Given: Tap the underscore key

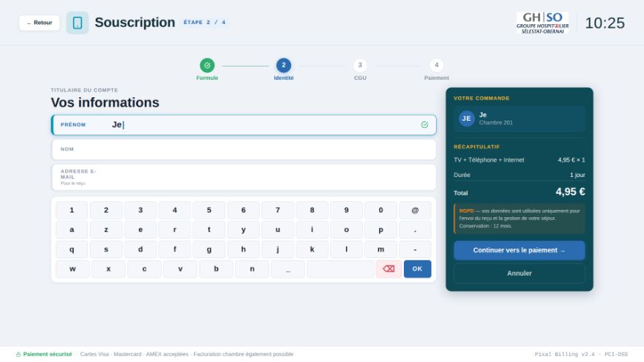Looking at the screenshot, I should pyautogui.click(x=288, y=269).
